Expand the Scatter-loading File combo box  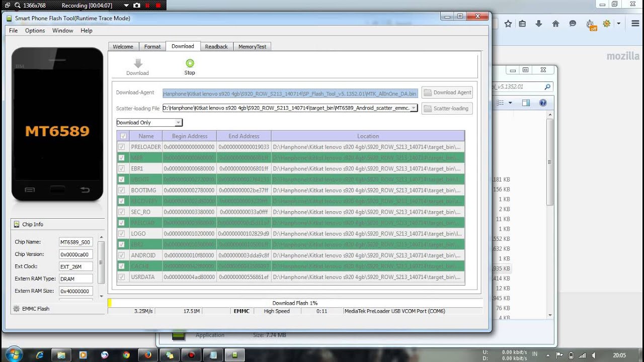pos(414,108)
